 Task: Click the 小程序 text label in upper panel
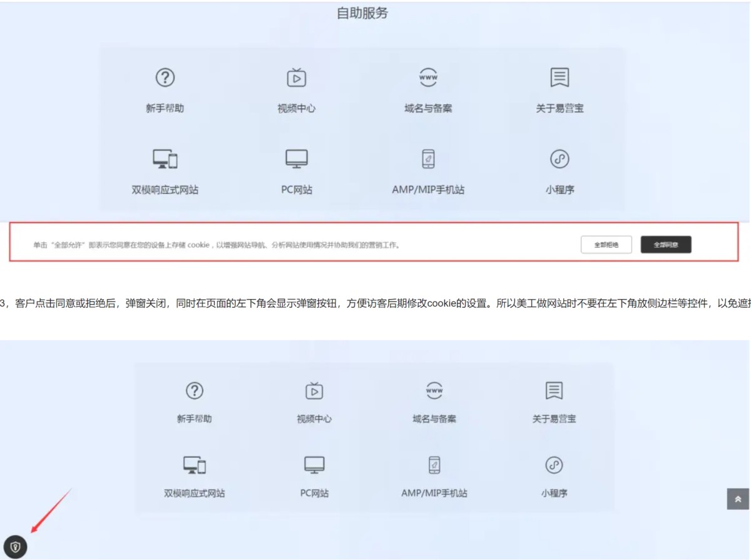point(559,190)
